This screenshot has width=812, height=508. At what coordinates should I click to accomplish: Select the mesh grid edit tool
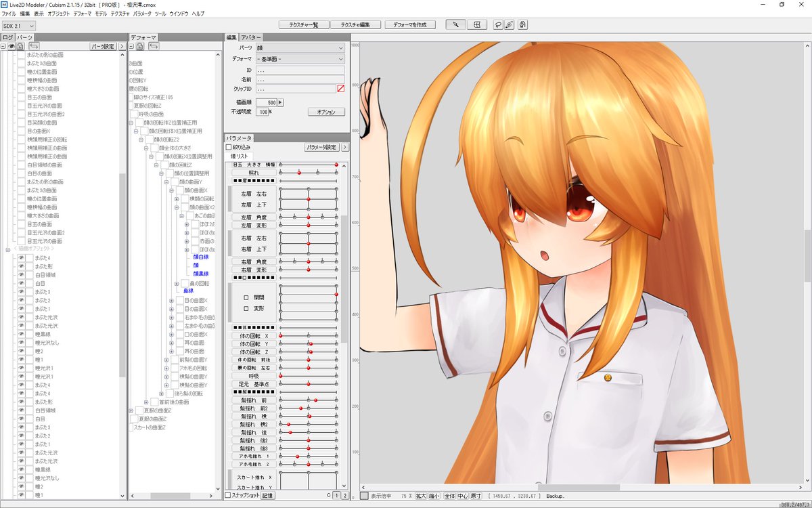(476, 24)
